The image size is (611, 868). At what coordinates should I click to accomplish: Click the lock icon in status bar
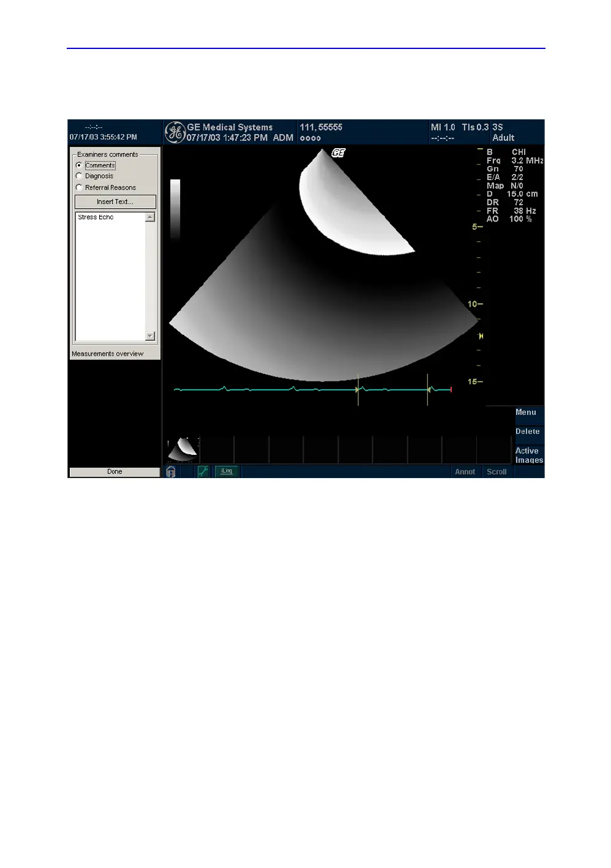171,472
